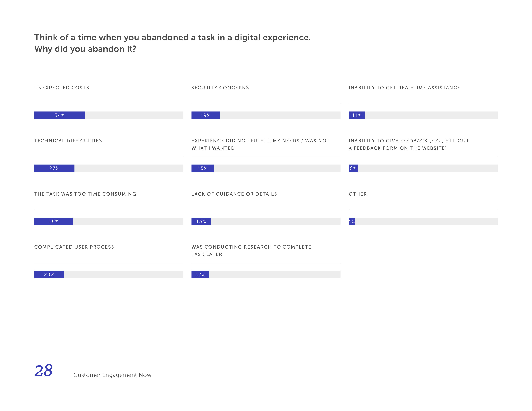
Task: Click the 4% Other bar segment
Action: pyautogui.click(x=351, y=221)
